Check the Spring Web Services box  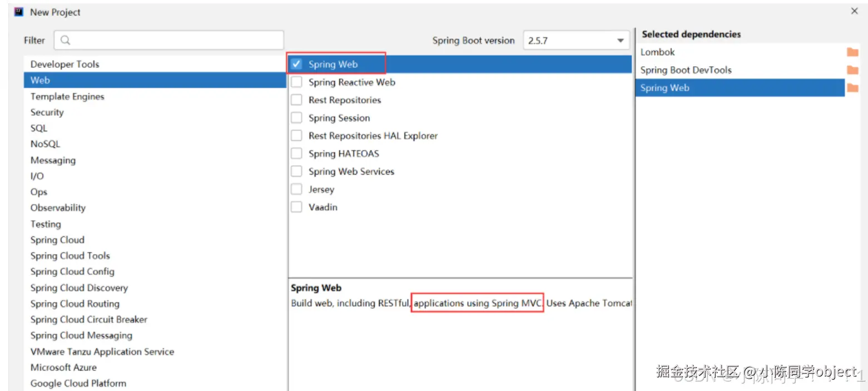[x=297, y=171]
